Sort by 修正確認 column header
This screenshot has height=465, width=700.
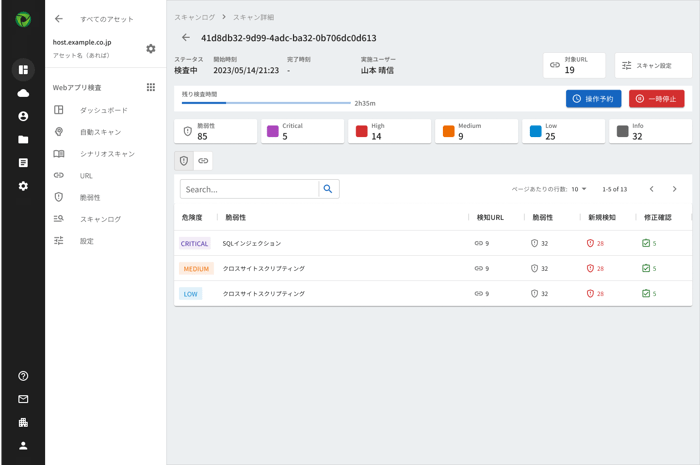658,217
